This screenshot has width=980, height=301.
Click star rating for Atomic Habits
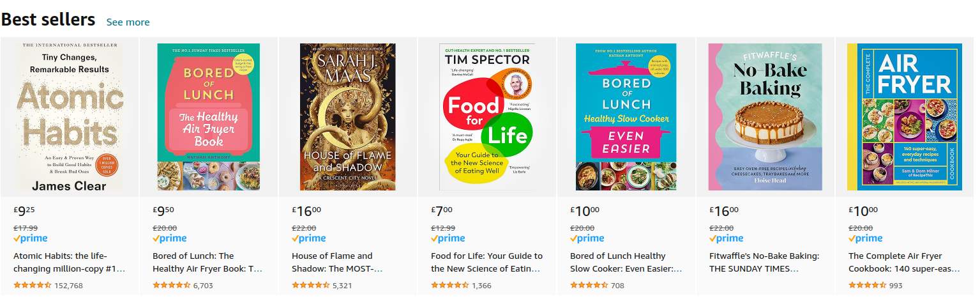tap(33, 285)
